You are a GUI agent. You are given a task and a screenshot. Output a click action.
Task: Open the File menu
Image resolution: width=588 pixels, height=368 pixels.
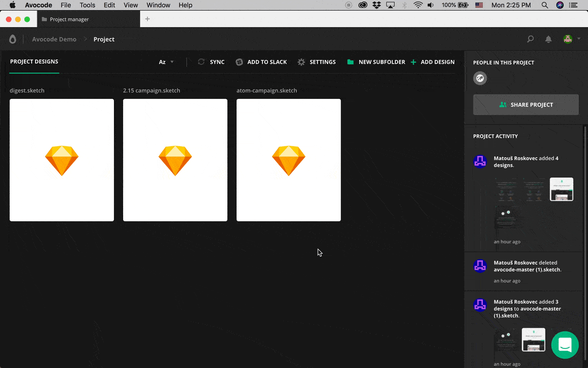tap(66, 5)
